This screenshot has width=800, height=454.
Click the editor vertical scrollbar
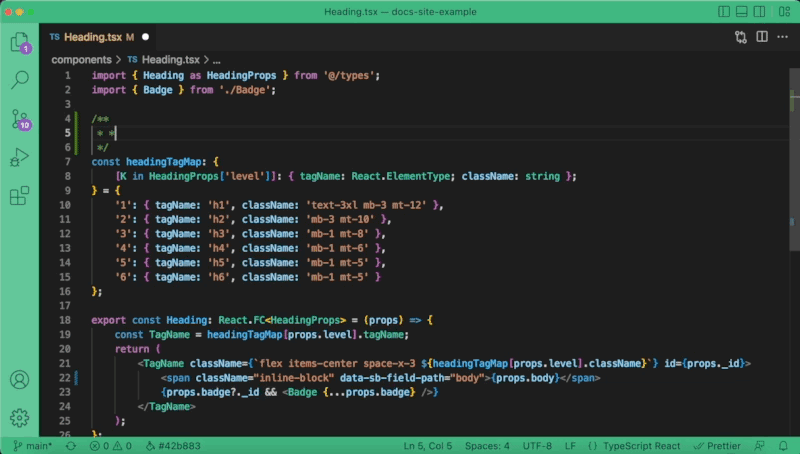(x=794, y=159)
